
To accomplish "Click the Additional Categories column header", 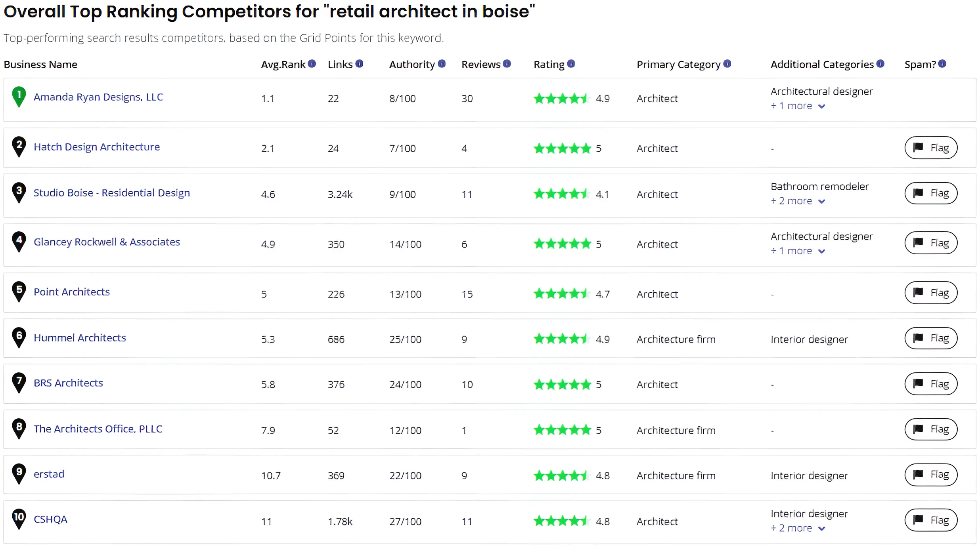I will (x=822, y=65).
